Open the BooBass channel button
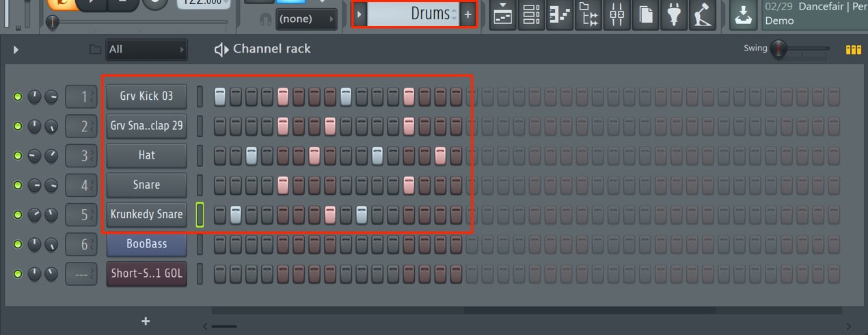The image size is (868, 335). tap(146, 243)
